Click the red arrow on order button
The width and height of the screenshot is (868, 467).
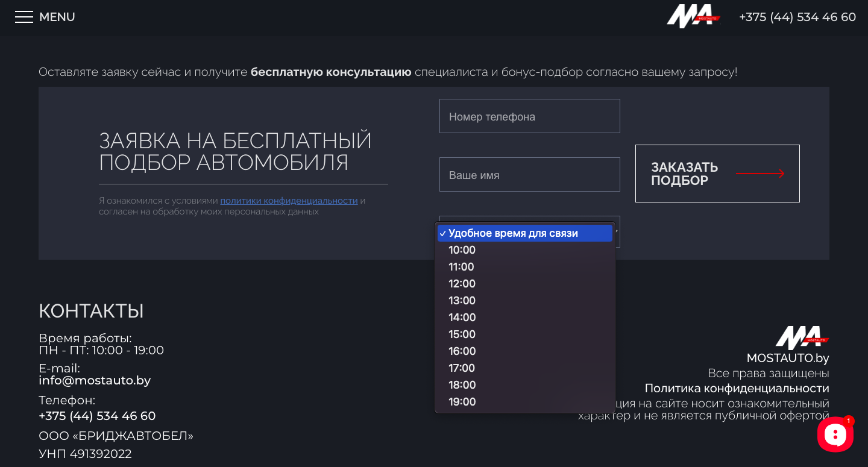tap(760, 174)
